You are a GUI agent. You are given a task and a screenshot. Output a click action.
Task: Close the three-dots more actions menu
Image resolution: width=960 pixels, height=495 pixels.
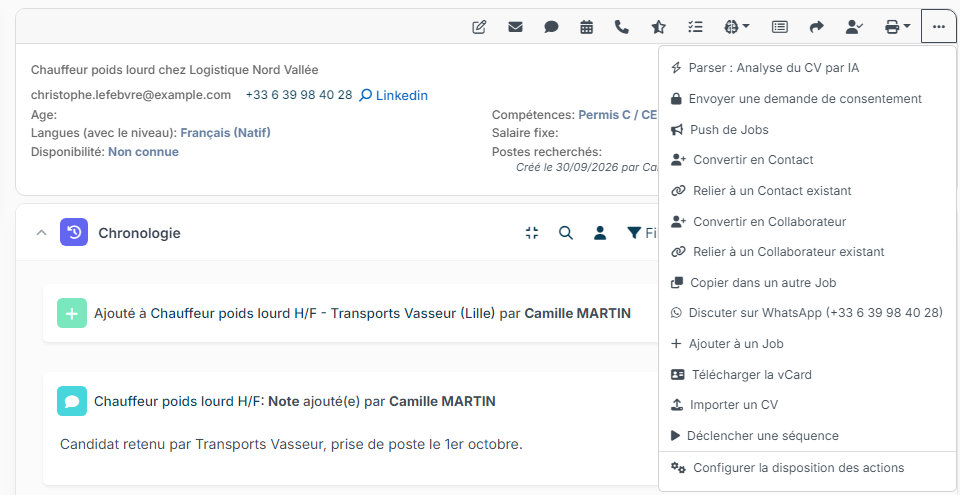pos(939,27)
